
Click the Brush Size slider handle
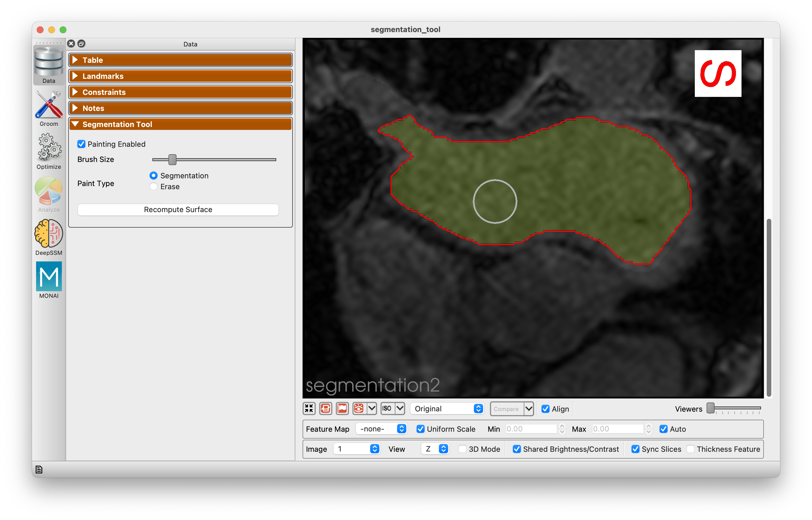[172, 160]
